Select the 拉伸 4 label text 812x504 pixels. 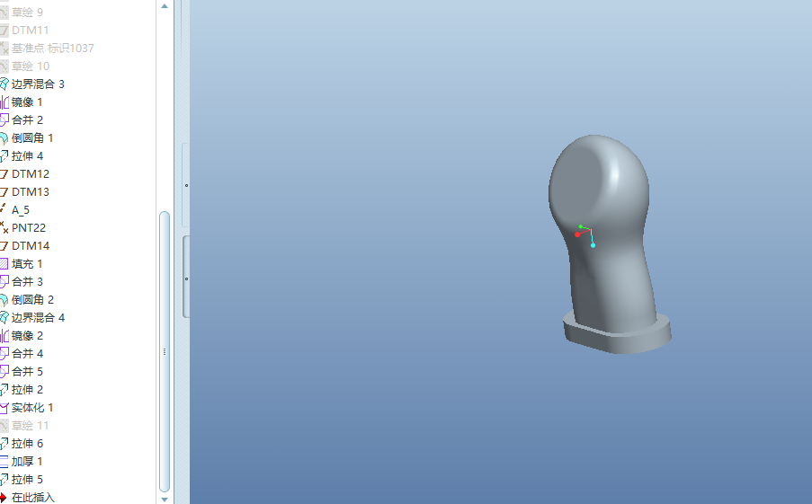coord(28,155)
